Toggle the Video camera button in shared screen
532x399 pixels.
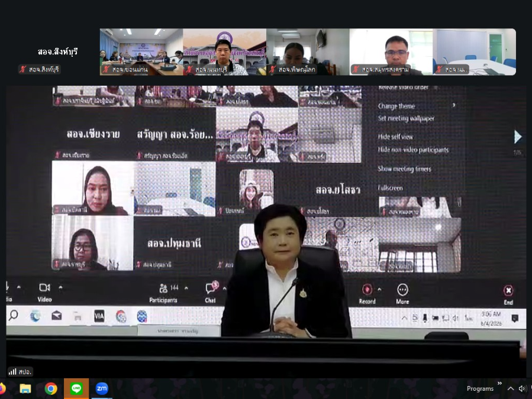pos(44,292)
